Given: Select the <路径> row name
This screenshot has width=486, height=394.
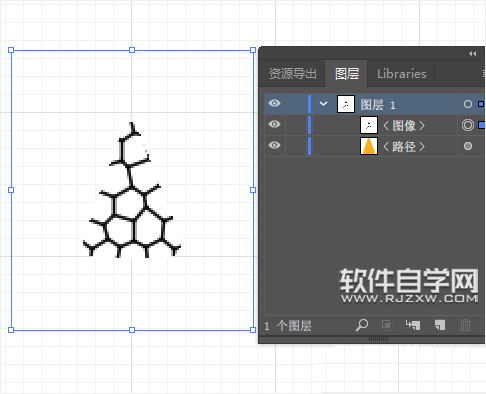Looking at the screenshot, I should [x=404, y=147].
